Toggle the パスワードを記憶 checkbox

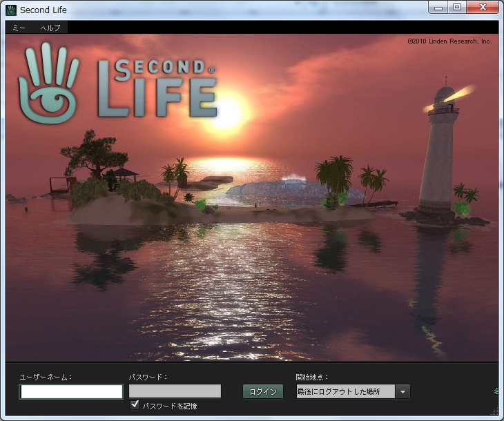(135, 405)
